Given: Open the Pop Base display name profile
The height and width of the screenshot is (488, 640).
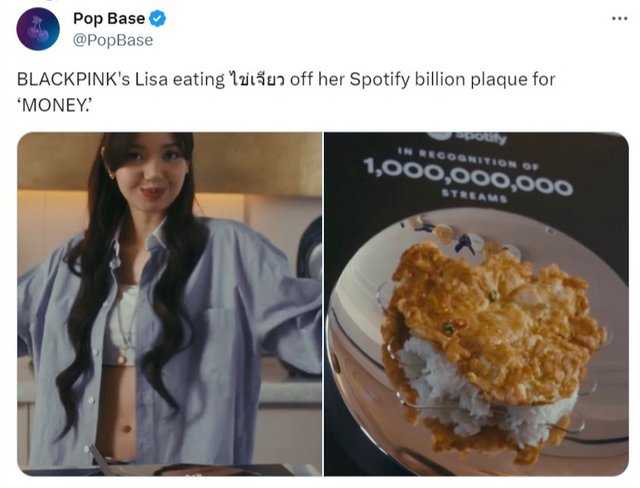Looking at the screenshot, I should coord(109,18).
